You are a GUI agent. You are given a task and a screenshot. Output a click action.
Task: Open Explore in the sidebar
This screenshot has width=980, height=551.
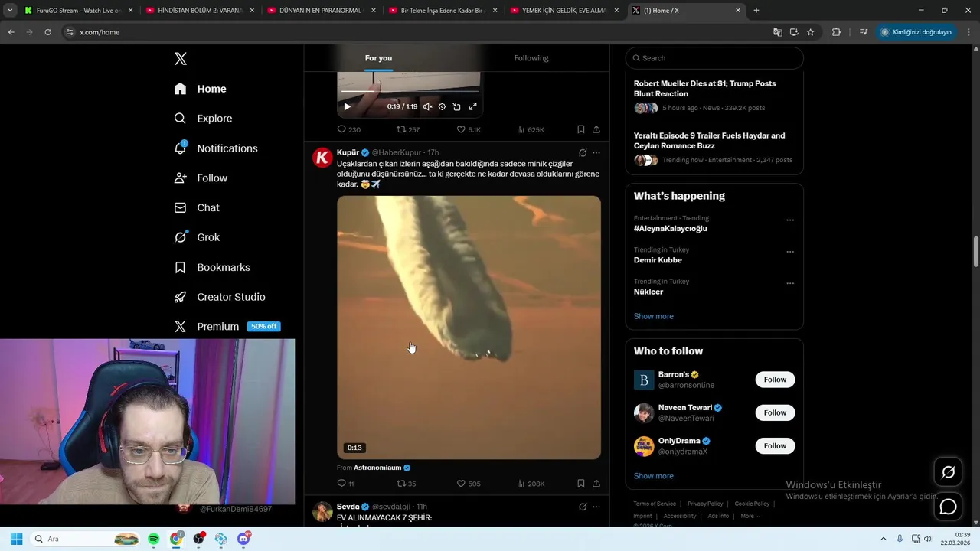point(203,119)
